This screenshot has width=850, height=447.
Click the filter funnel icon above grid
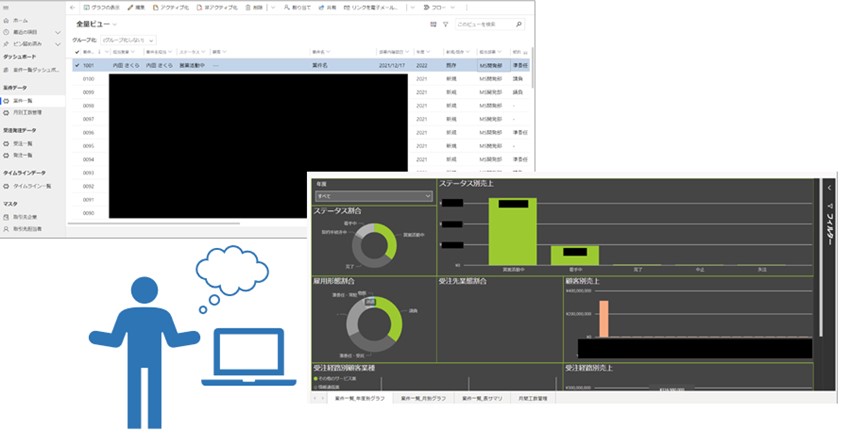pos(445,24)
